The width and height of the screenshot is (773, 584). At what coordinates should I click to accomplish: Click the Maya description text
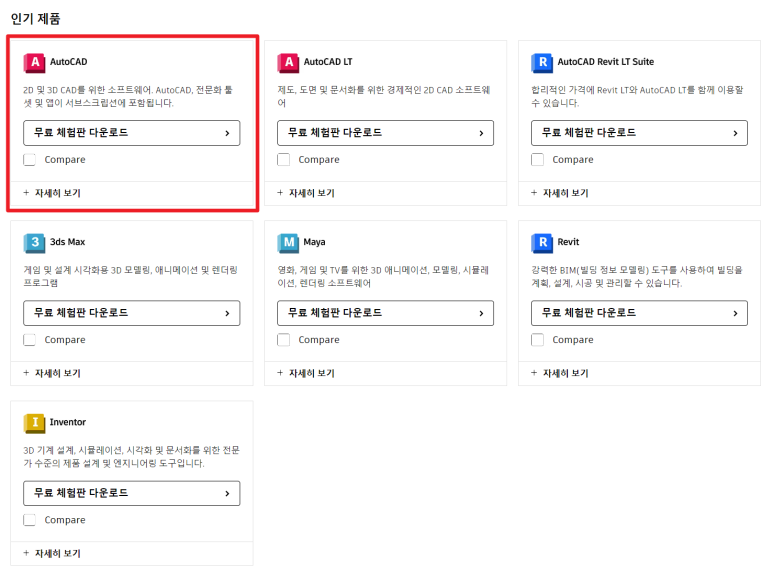(383, 276)
